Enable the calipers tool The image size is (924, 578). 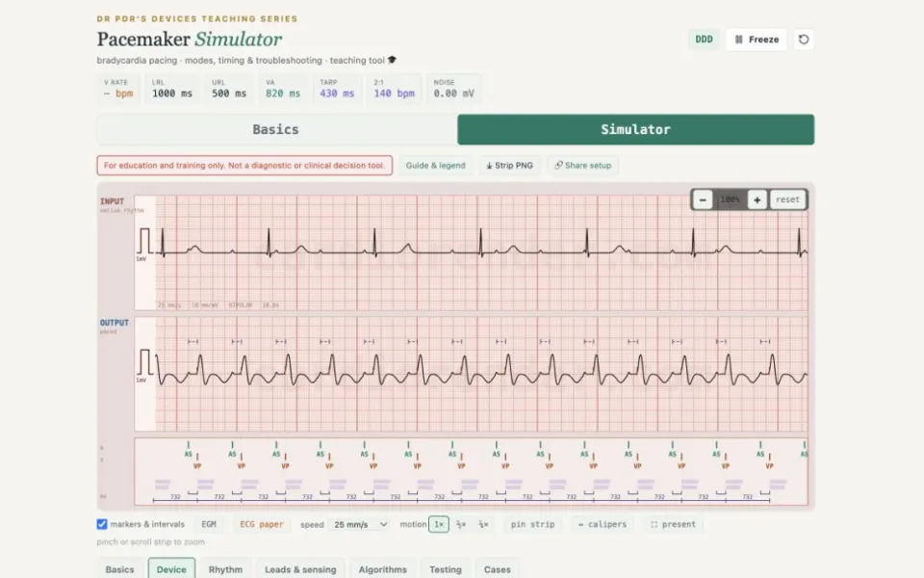point(603,524)
